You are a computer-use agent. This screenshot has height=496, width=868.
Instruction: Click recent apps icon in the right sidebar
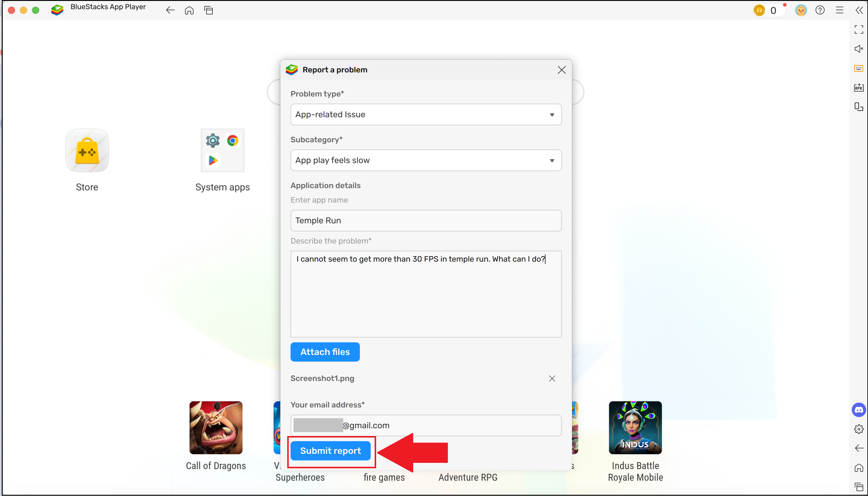click(x=859, y=487)
